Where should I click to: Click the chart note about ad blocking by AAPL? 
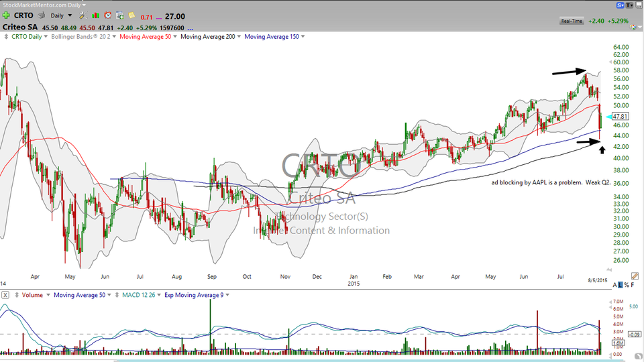click(x=551, y=182)
